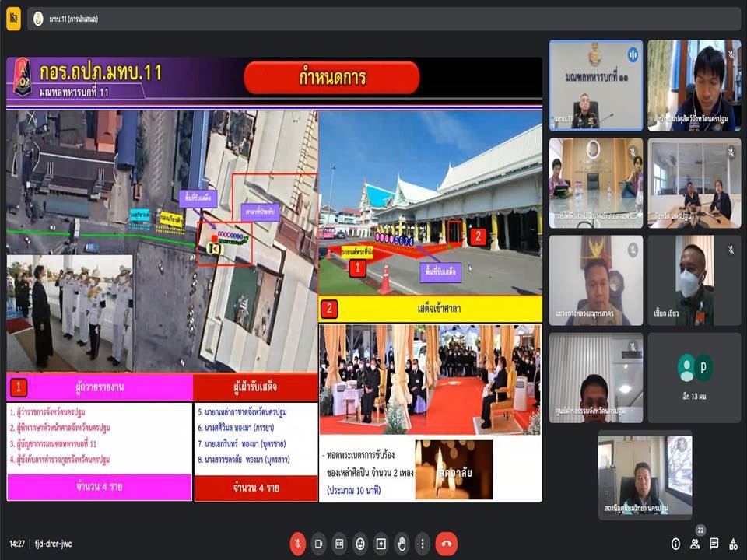Image resolution: width=747 pixels, height=560 pixels.
Task: Open the Activities shapes icon
Action: tap(734, 544)
